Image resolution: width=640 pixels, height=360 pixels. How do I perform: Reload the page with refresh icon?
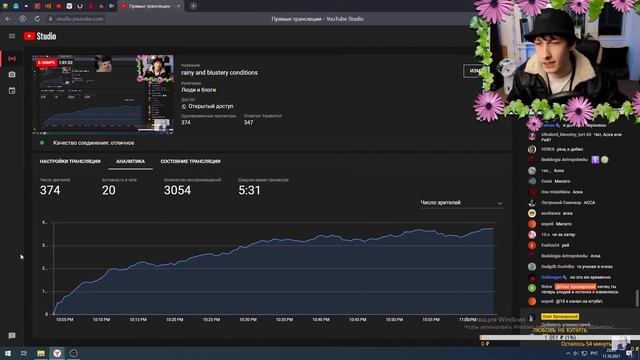[37, 19]
